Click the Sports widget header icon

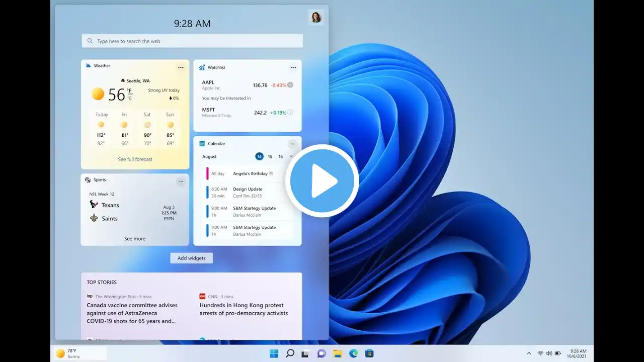coord(88,180)
